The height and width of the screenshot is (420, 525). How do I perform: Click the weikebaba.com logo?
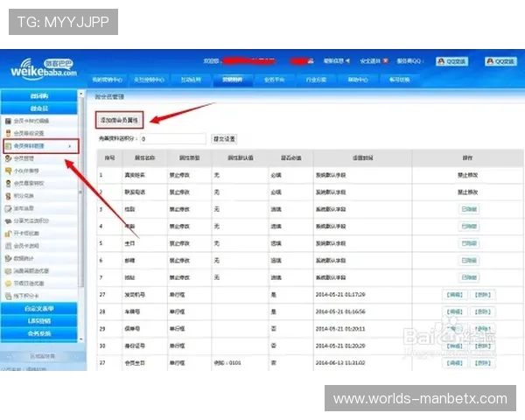point(43,69)
